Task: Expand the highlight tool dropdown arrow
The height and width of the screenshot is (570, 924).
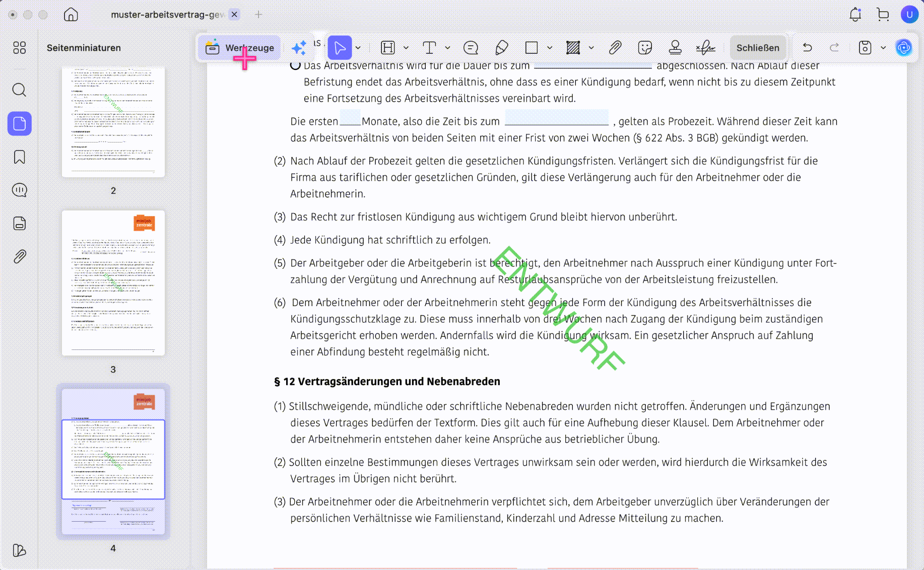Action: (406, 48)
